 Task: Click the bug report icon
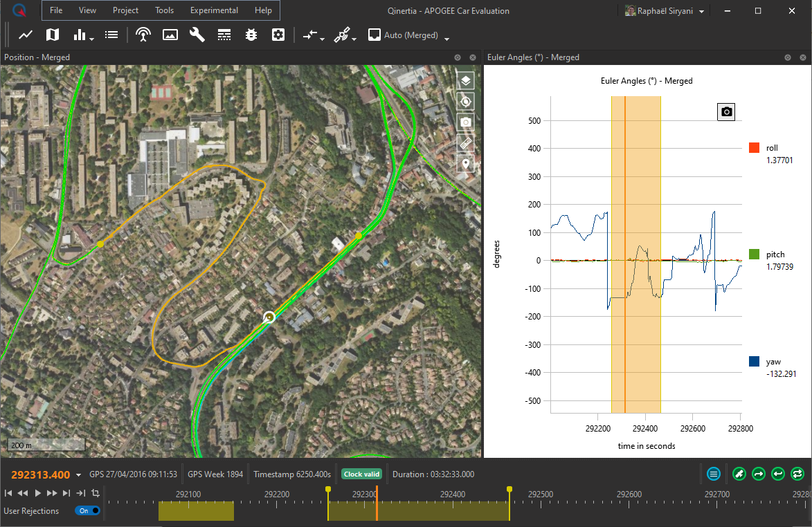[251, 35]
